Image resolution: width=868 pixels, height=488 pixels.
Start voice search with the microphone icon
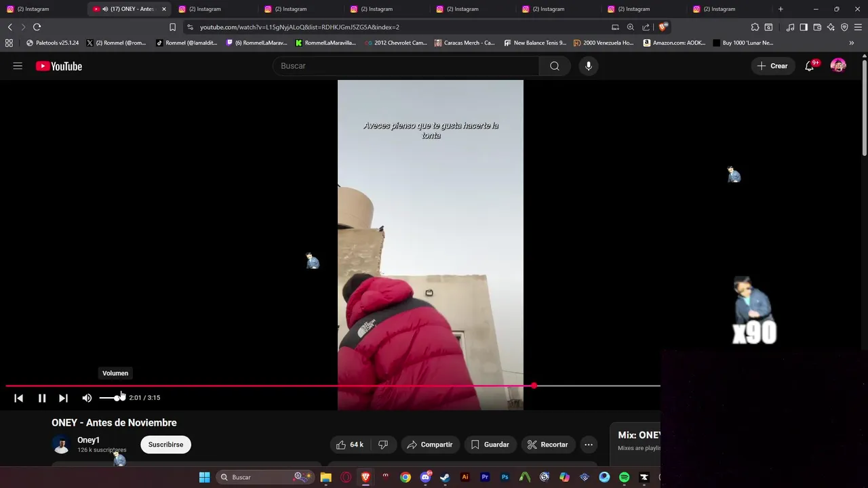[589, 66]
